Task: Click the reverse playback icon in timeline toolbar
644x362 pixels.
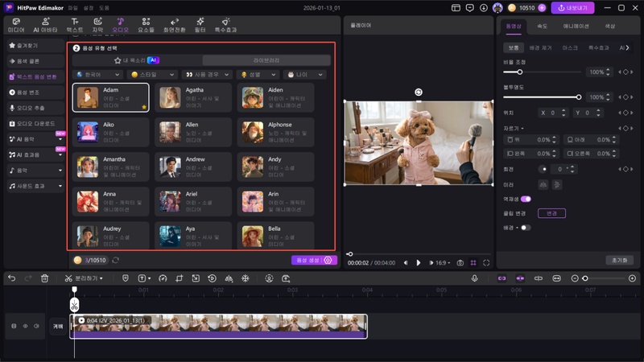Action: (x=212, y=278)
